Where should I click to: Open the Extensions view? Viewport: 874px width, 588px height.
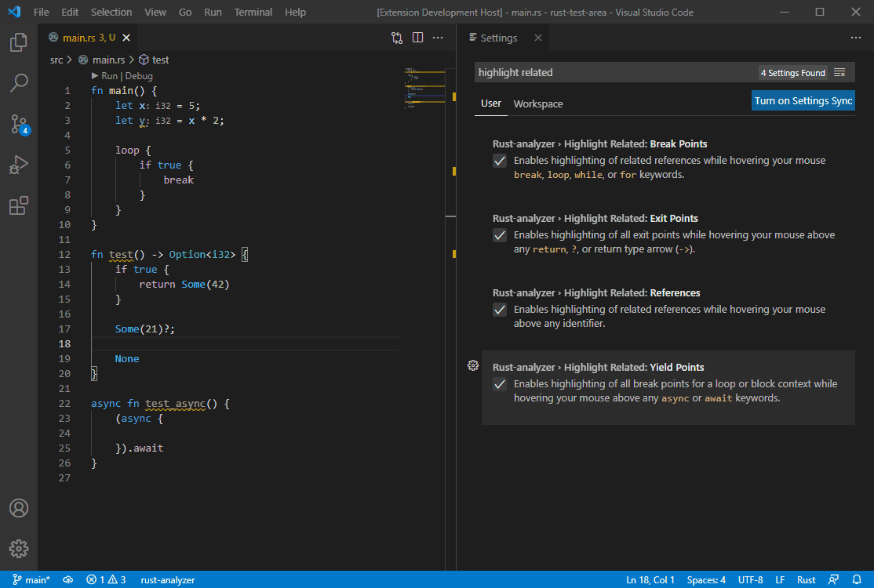19,205
